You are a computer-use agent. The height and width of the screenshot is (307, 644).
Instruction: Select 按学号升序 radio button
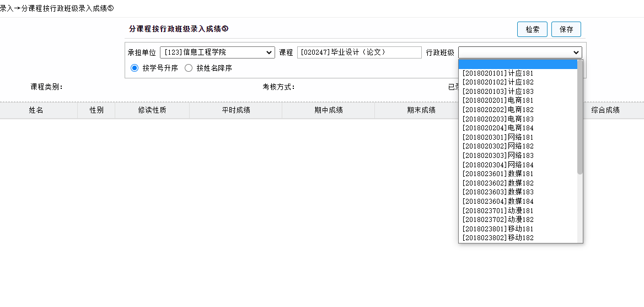134,68
